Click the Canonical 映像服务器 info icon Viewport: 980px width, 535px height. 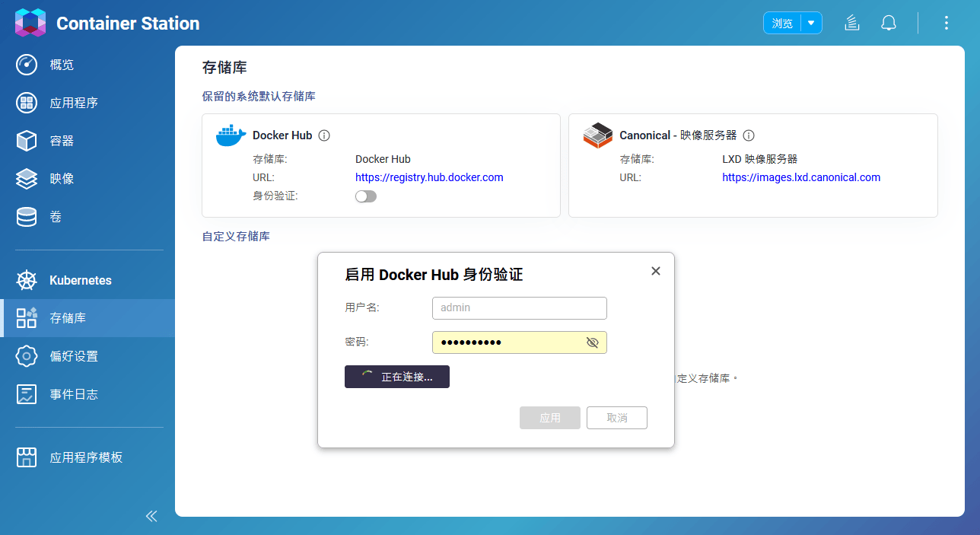pyautogui.click(x=749, y=135)
